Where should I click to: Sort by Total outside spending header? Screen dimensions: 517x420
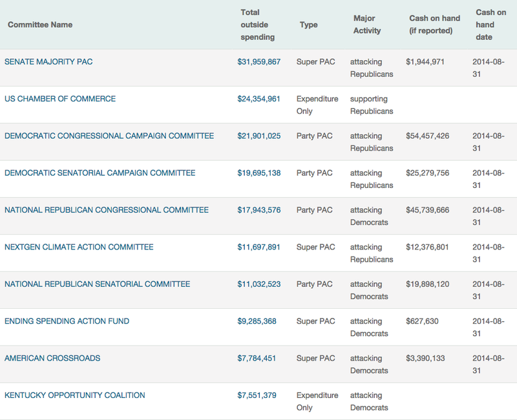point(257,25)
